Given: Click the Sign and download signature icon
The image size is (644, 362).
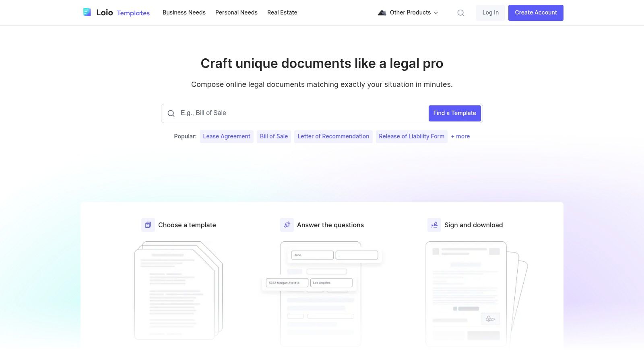Looking at the screenshot, I should (434, 225).
